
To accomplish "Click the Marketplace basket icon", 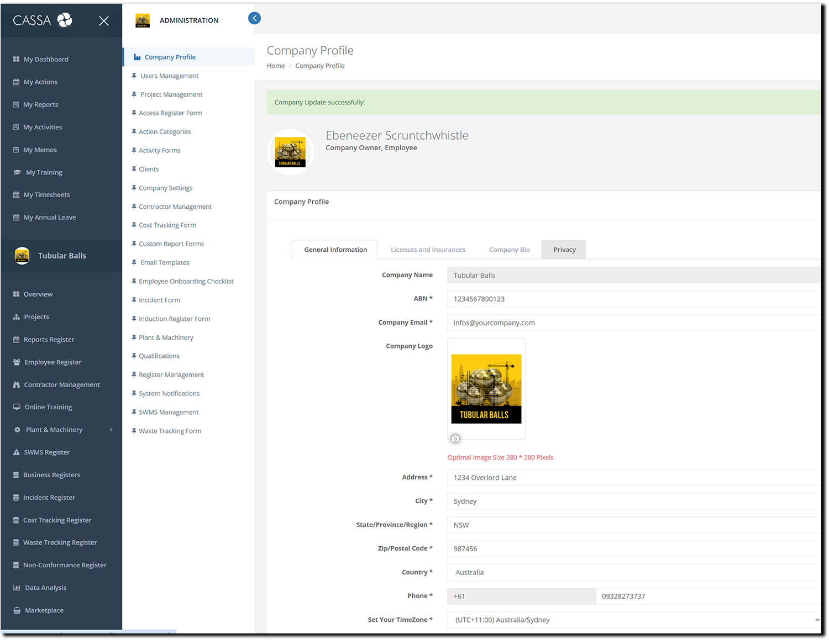I will coord(17,610).
